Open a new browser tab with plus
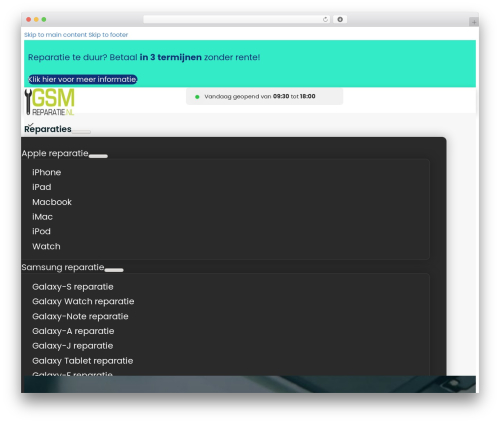The image size is (500, 423). click(x=474, y=22)
